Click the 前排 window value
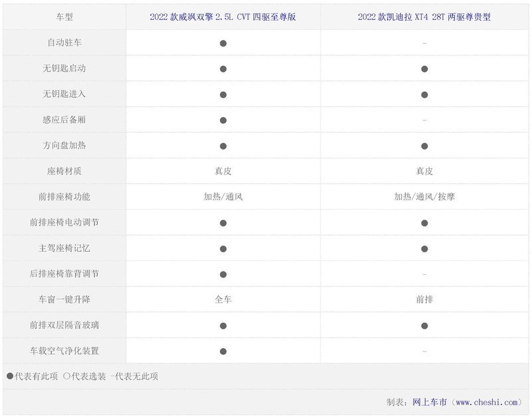532x418 pixels. (424, 300)
